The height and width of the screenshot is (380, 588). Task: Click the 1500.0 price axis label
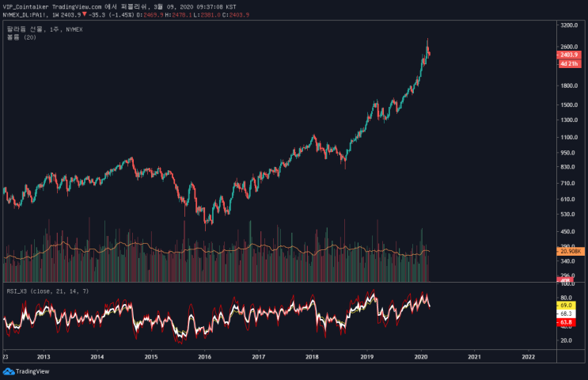tap(569, 104)
